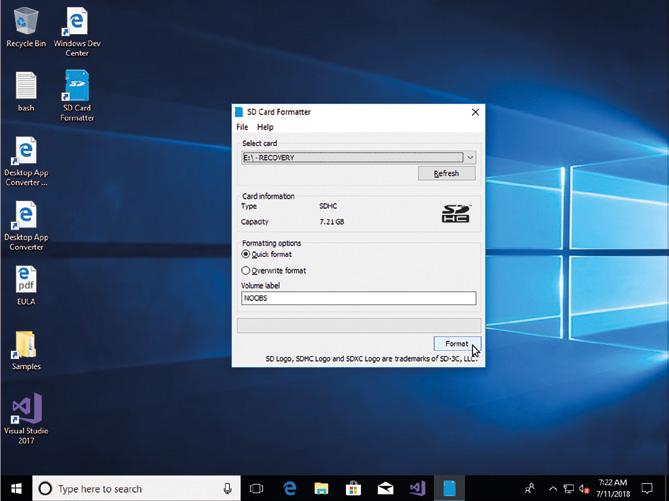Click the empty format progress bar
The width and height of the screenshot is (669, 501).
coord(359,326)
